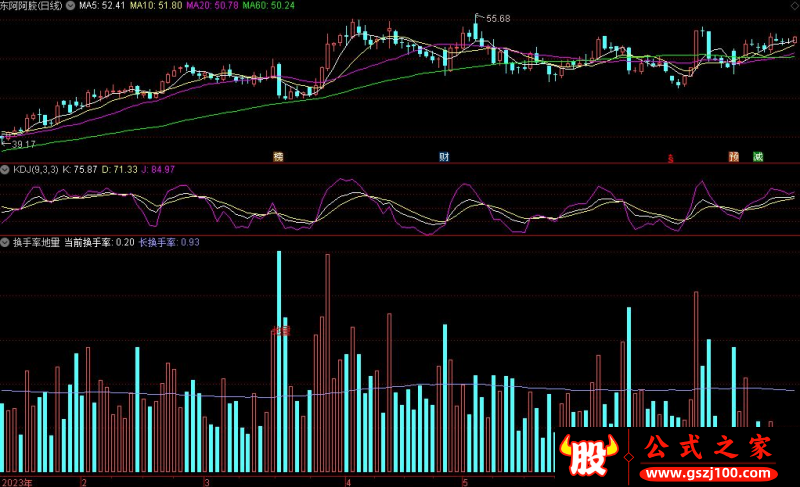Viewport: 800px width, 487px height.
Task: Click the month 2 axis label
Action: click(x=84, y=482)
